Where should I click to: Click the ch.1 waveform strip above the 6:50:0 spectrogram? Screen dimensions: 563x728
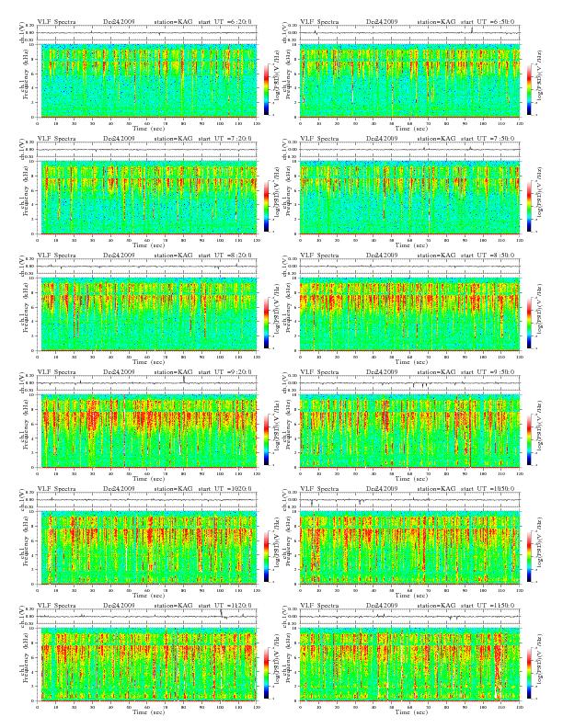coord(409,33)
